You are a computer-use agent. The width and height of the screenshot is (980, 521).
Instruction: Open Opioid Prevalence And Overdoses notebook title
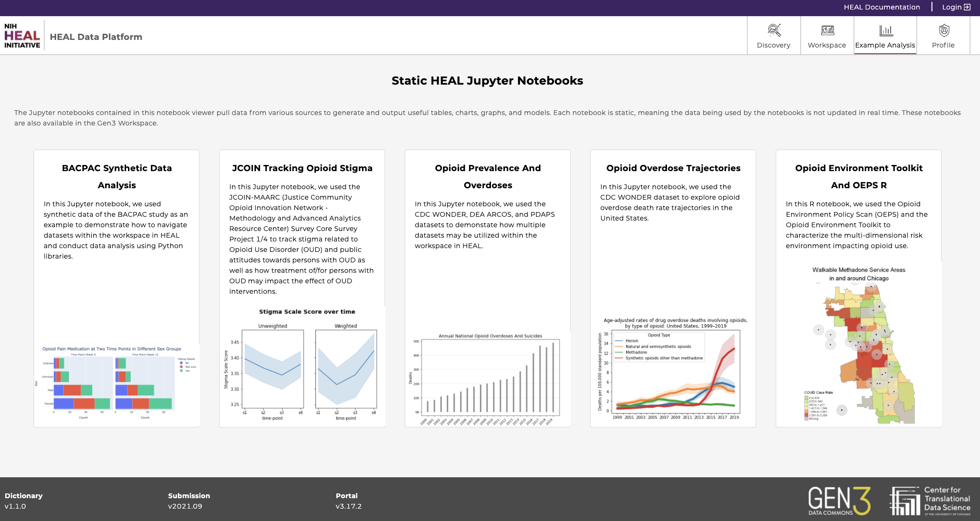tap(488, 176)
